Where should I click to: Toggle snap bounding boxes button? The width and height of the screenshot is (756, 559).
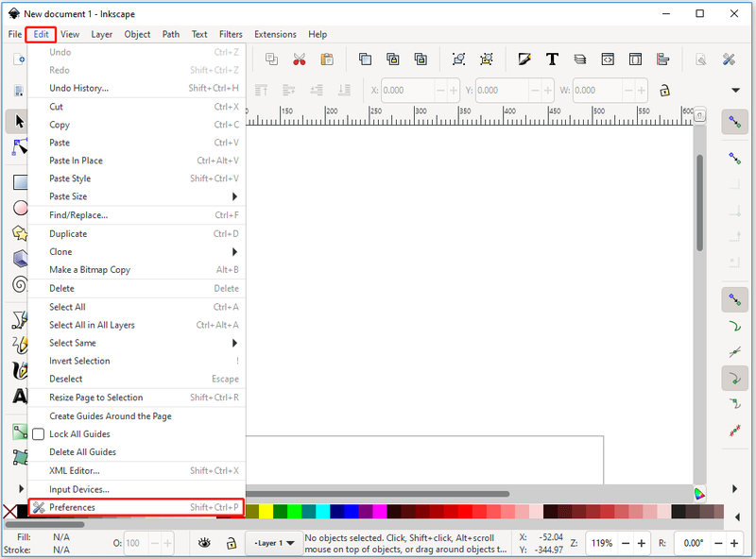pyautogui.click(x=735, y=158)
